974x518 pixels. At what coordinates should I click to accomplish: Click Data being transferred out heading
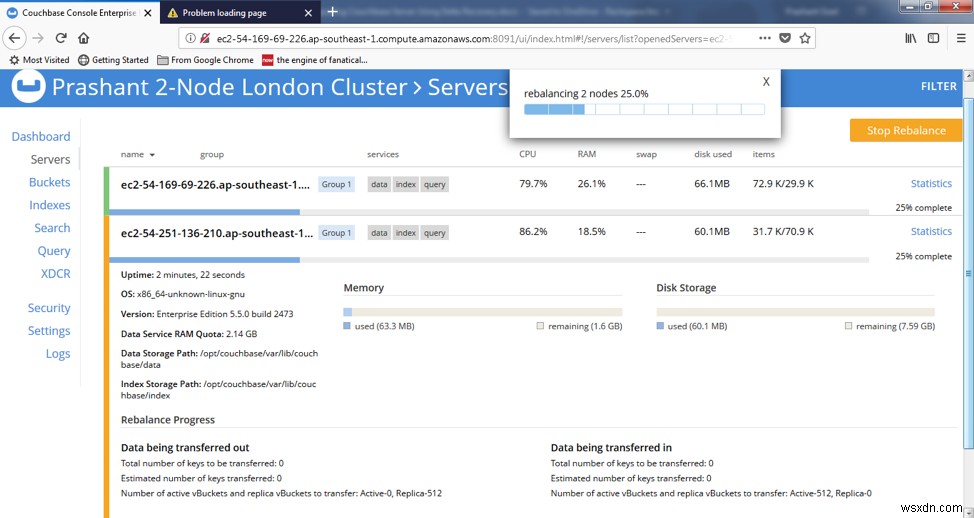click(185, 447)
